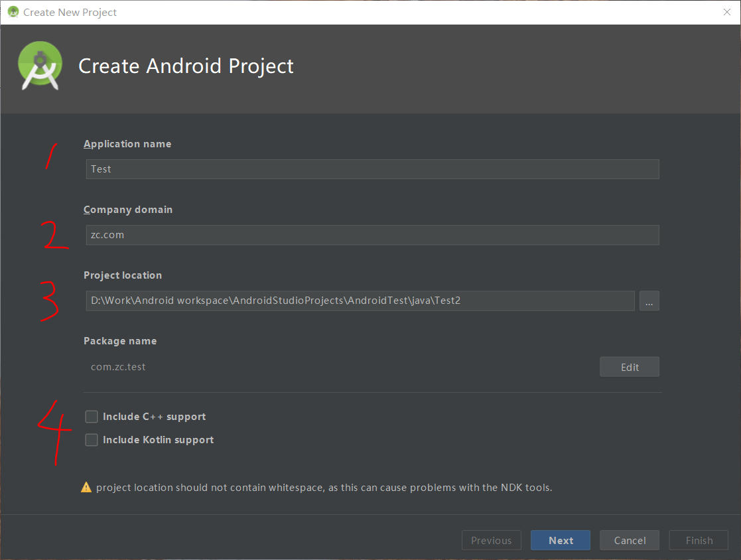Screen dimensions: 741x560
Task: Click the whitespace warning message text
Action: click(x=324, y=488)
